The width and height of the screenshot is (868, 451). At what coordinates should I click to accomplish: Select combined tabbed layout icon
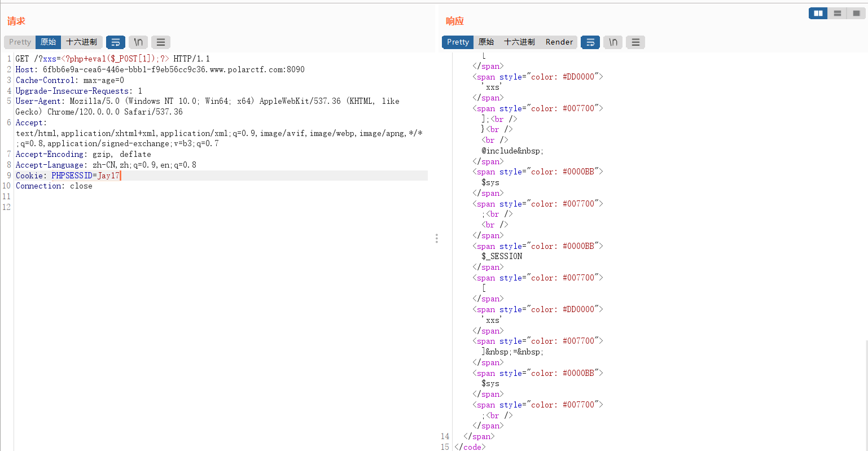point(856,13)
